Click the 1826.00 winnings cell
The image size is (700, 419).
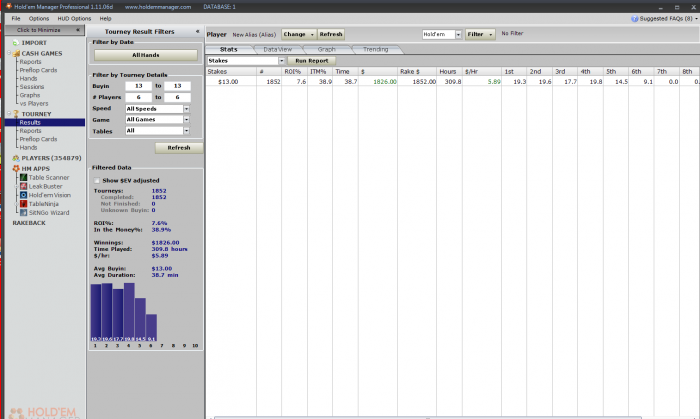[378, 82]
